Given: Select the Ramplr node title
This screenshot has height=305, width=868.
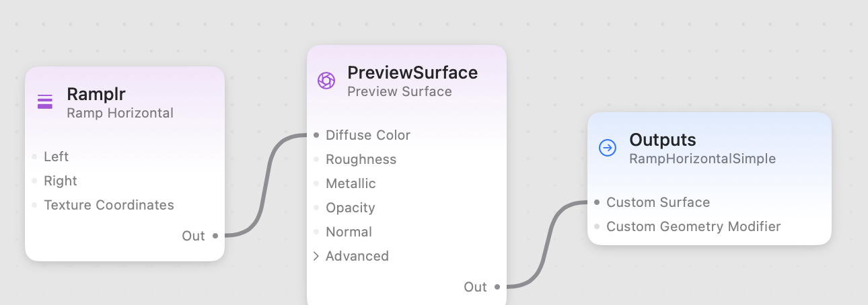Looking at the screenshot, I should click(96, 95).
